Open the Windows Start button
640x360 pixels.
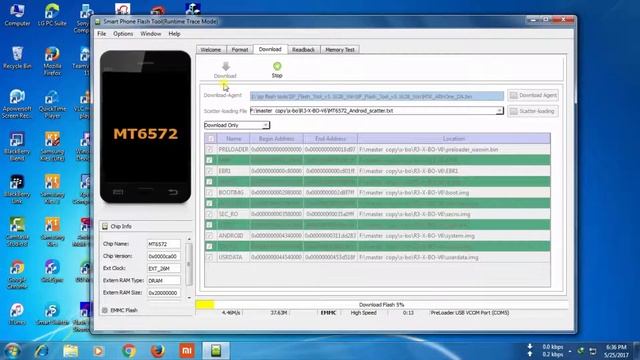pyautogui.click(x=12, y=351)
